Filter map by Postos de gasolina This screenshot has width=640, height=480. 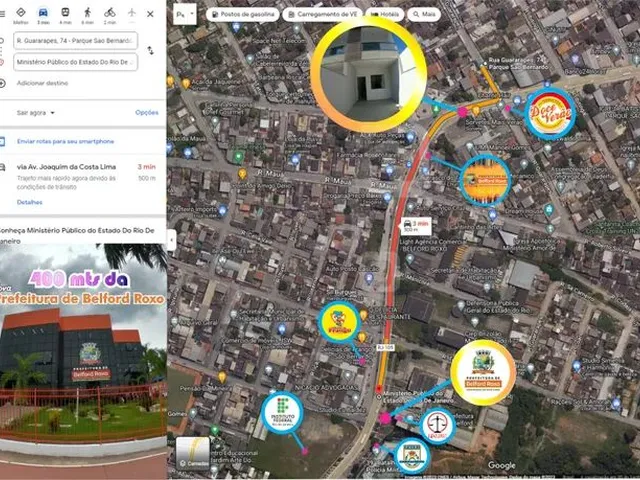click(x=243, y=14)
